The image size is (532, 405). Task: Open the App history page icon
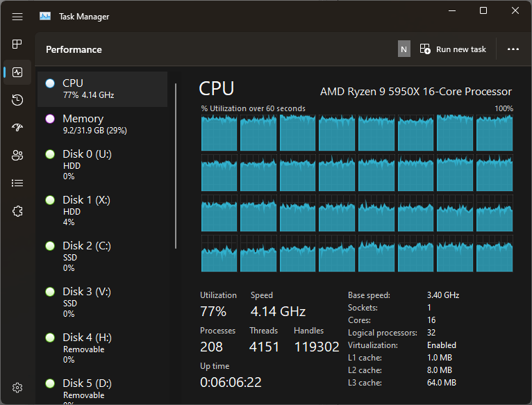(x=17, y=100)
